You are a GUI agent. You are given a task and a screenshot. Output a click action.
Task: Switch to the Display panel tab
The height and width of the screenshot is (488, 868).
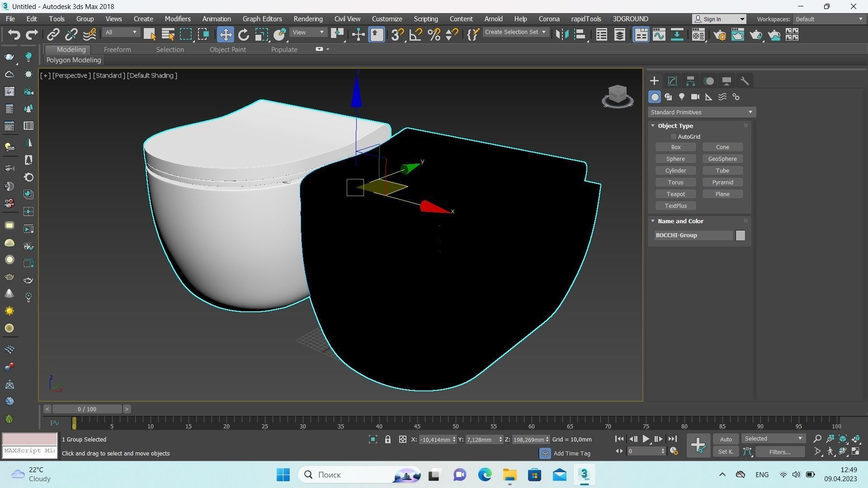pos(726,81)
